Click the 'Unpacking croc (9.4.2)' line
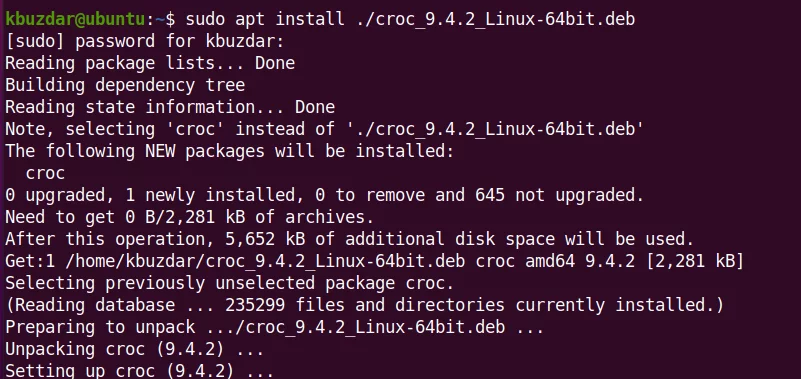This screenshot has width=801, height=379. pyautogui.click(x=134, y=350)
